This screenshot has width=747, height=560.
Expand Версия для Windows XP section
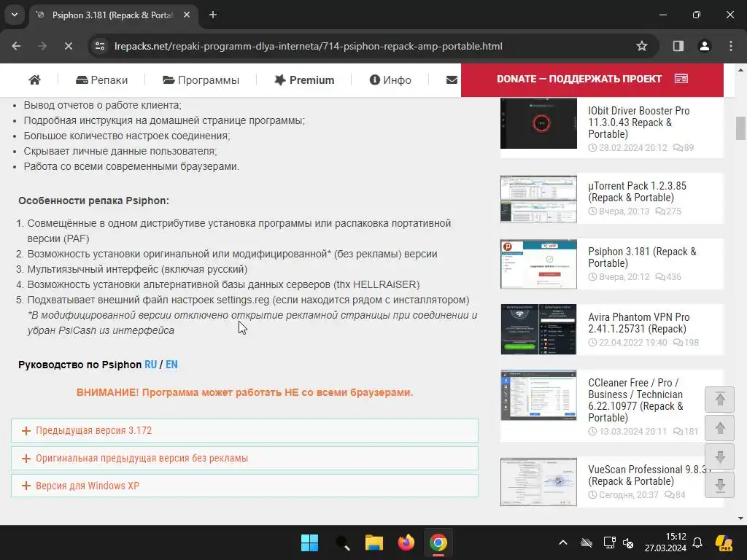click(244, 486)
